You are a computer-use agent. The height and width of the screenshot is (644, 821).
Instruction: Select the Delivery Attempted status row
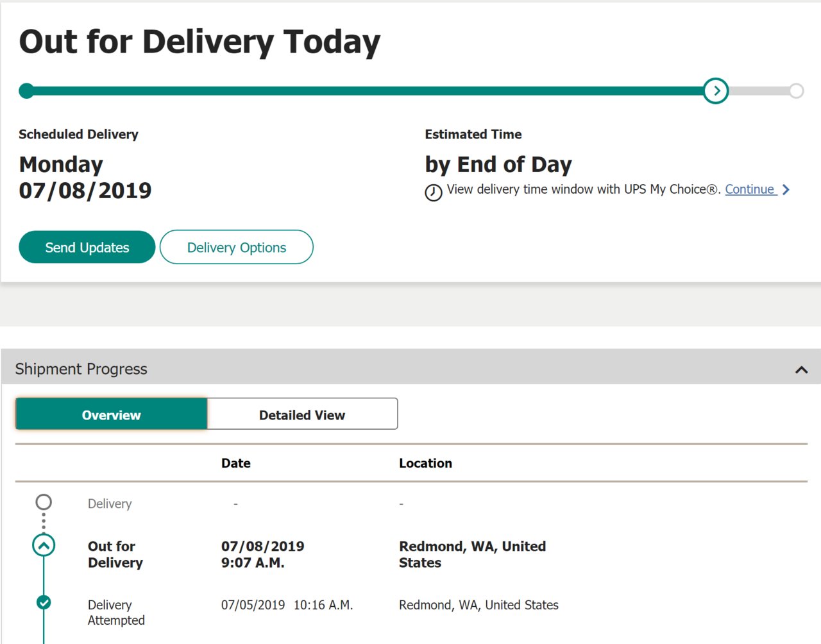411,613
